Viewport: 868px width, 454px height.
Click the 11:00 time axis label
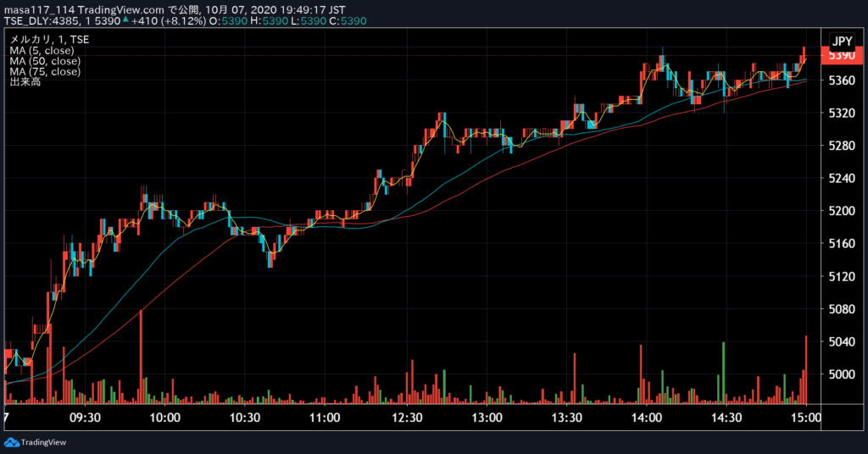[325, 418]
